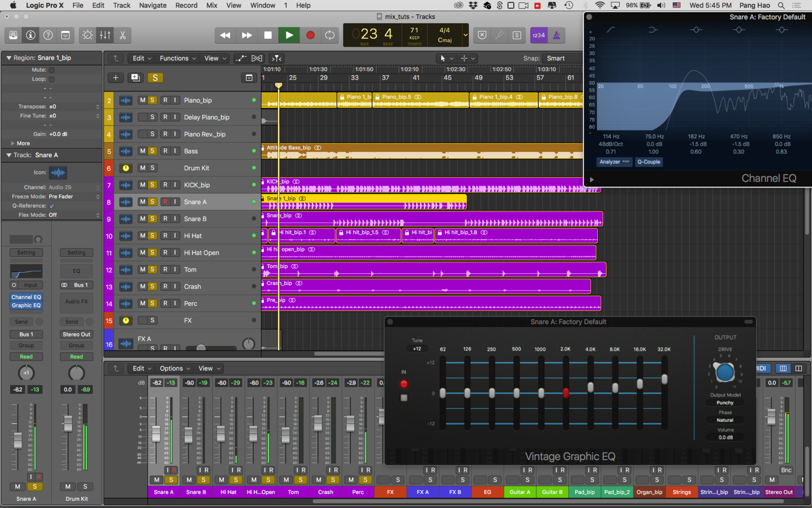Screen dimensions: 812x508
Task: Click the Snare 1_bip region on the timeline
Action: click(364, 202)
